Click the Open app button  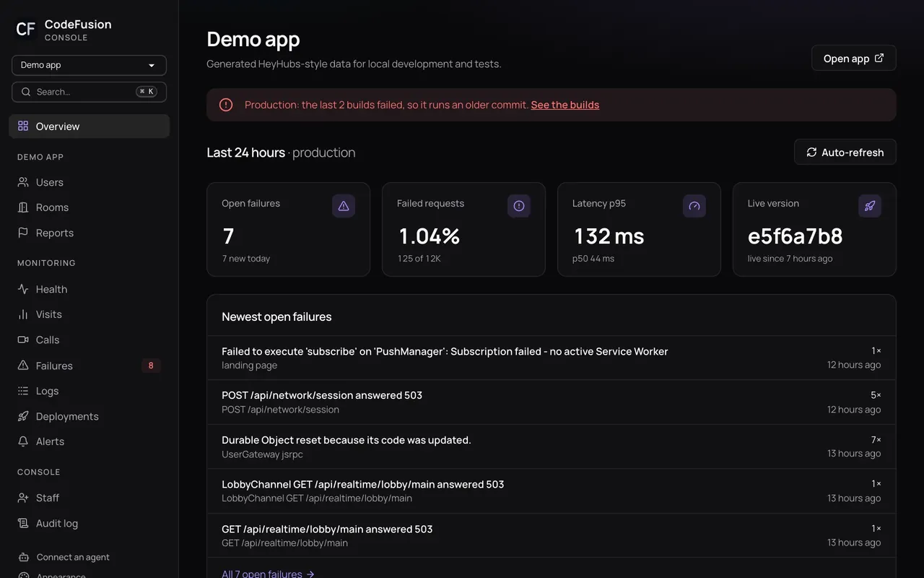pos(853,59)
